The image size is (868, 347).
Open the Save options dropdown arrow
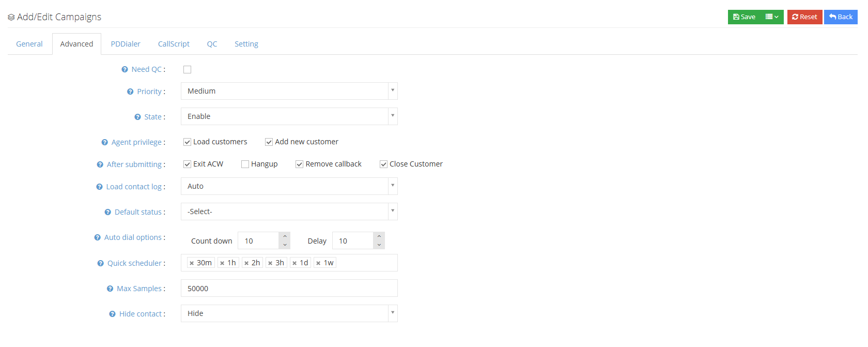point(772,17)
